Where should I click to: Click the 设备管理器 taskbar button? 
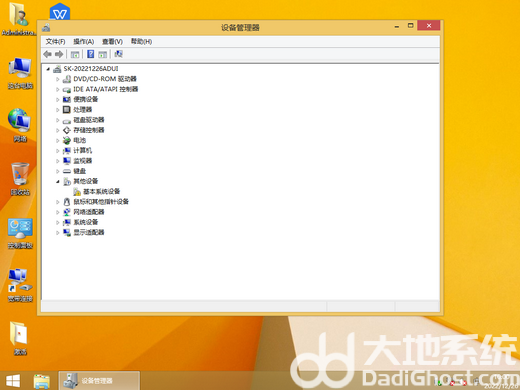pyautogui.click(x=99, y=381)
